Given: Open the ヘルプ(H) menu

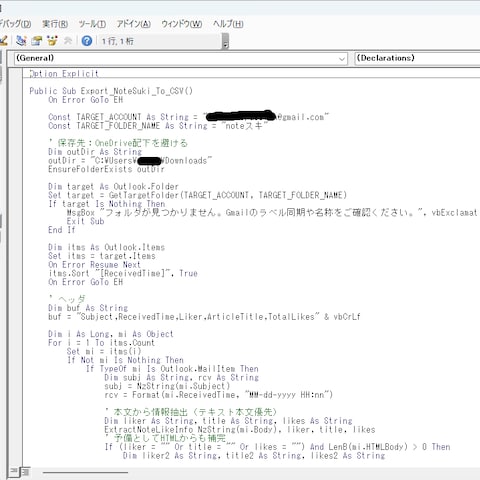Looking at the screenshot, I should click(228, 24).
